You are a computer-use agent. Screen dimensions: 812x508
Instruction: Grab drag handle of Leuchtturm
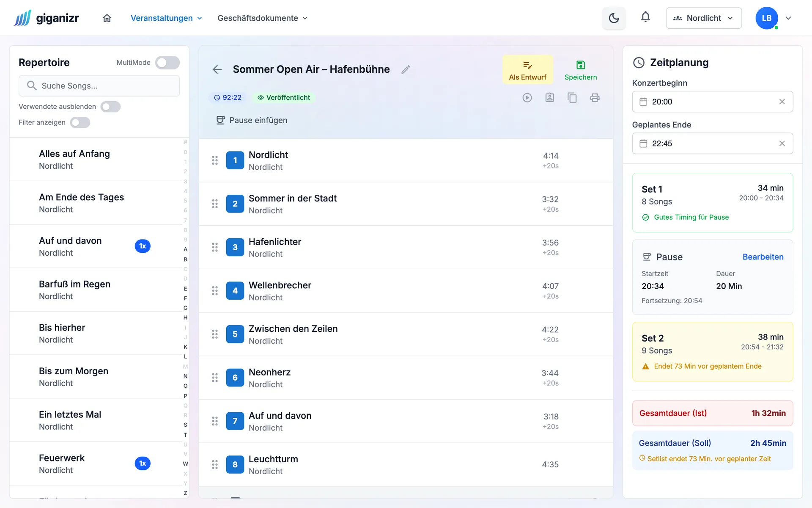[215, 464]
